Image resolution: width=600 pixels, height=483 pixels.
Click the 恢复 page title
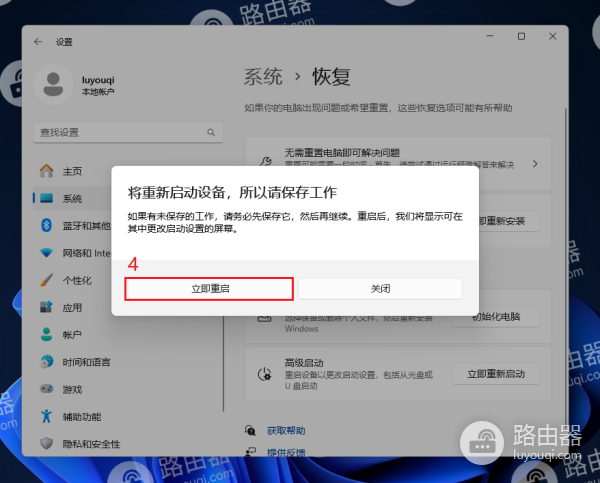331,77
